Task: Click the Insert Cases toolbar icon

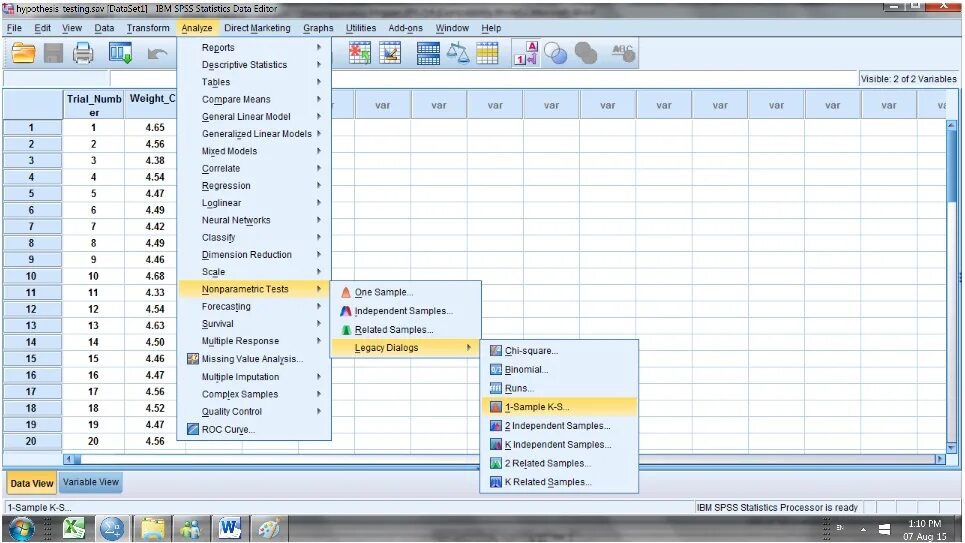Action: pos(360,54)
